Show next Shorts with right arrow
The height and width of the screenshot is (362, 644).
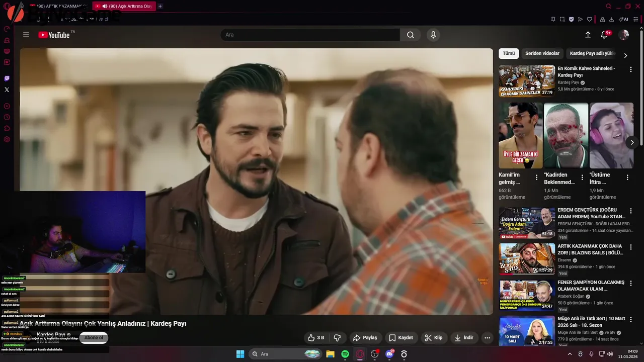click(x=632, y=143)
